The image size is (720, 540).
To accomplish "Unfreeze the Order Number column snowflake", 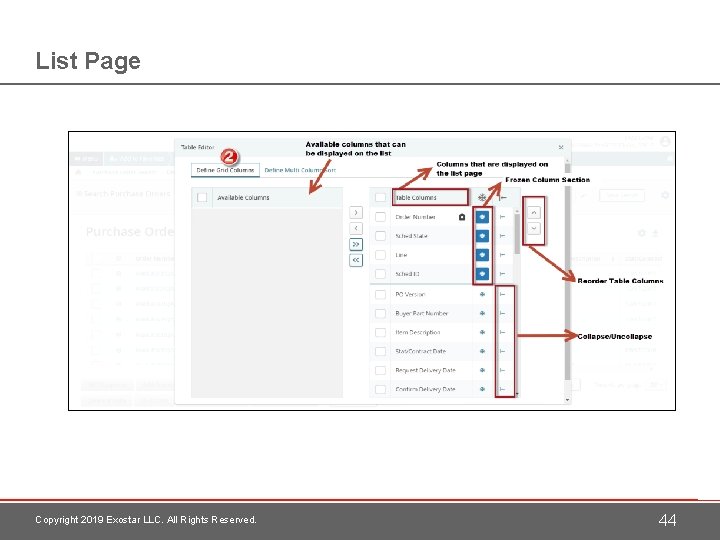I will [x=482, y=217].
